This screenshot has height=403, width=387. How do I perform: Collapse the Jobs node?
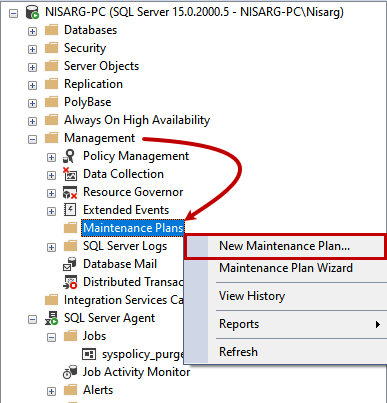tap(51, 338)
